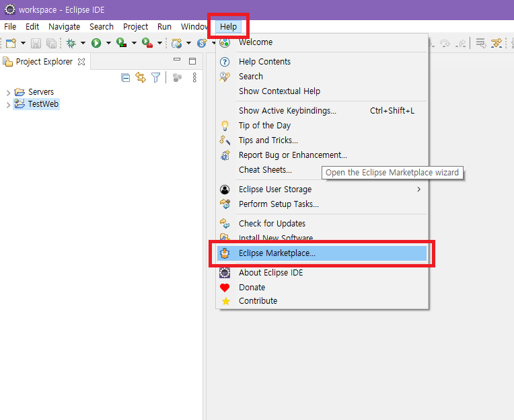Expand the Eclipse User Storage submenu

tap(322, 190)
